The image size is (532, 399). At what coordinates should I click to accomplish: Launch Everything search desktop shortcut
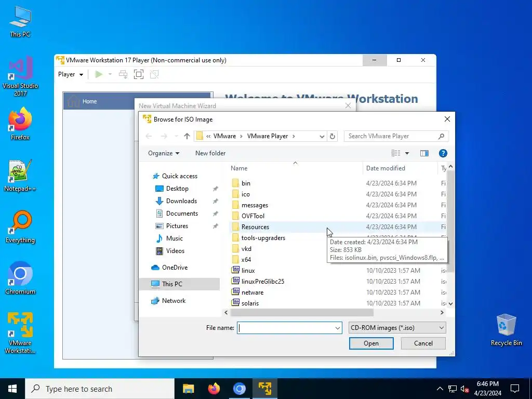coord(20,227)
